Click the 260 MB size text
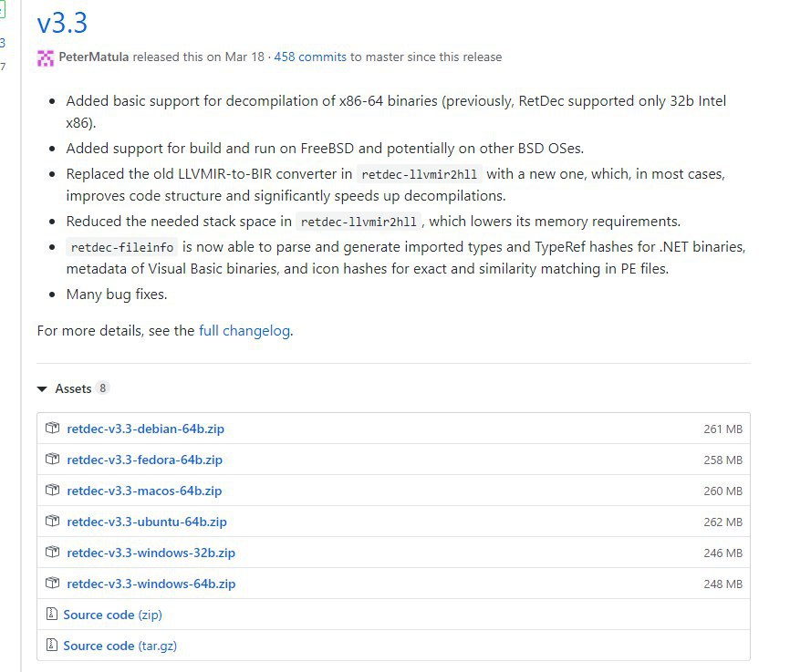The height and width of the screenshot is (672, 811). [x=723, y=491]
